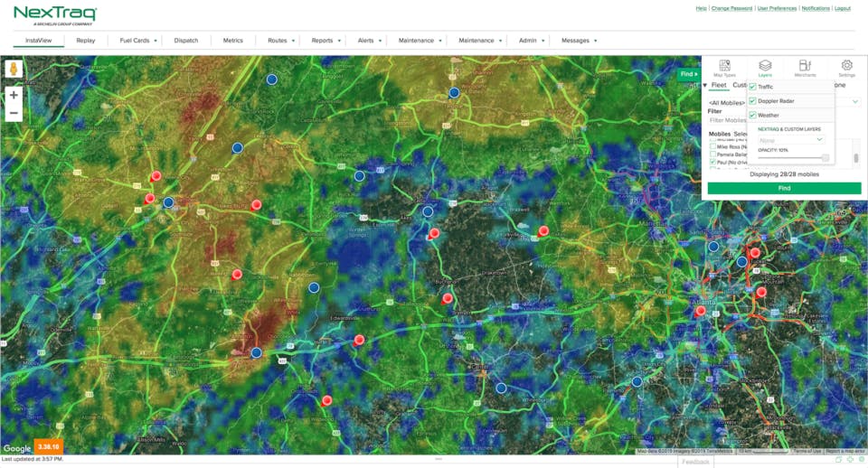This screenshot has width=868, height=468.
Task: Open the Dispatch menu item
Action: [x=186, y=41]
